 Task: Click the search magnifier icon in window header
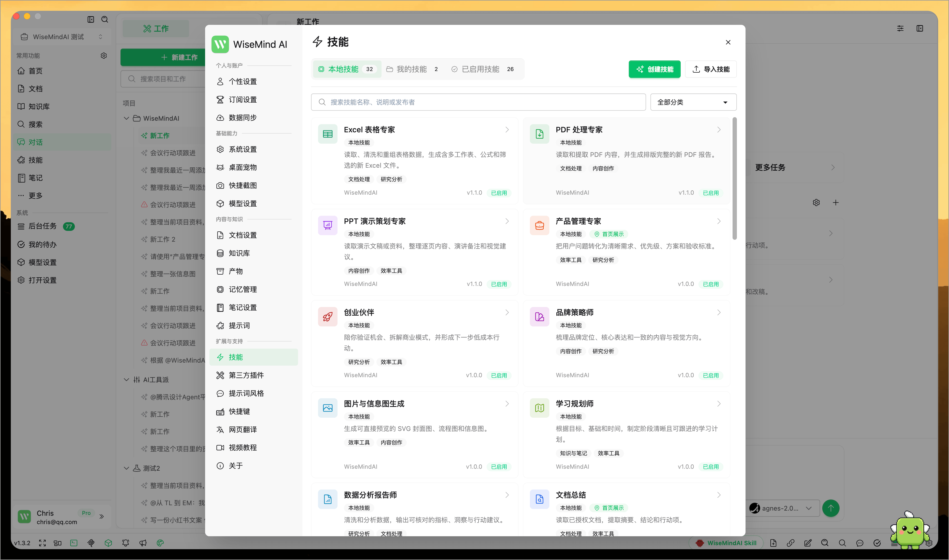click(x=105, y=19)
